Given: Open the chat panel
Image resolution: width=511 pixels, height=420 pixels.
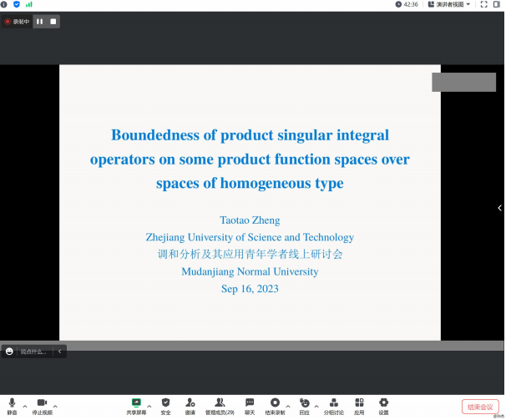Looking at the screenshot, I should [x=250, y=403].
